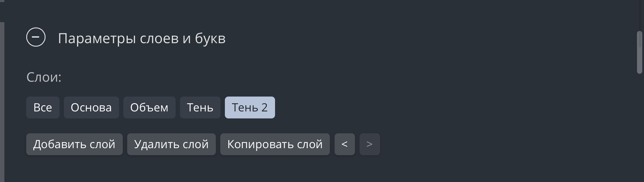Click the vertical scrollbar thumb

[640, 52]
